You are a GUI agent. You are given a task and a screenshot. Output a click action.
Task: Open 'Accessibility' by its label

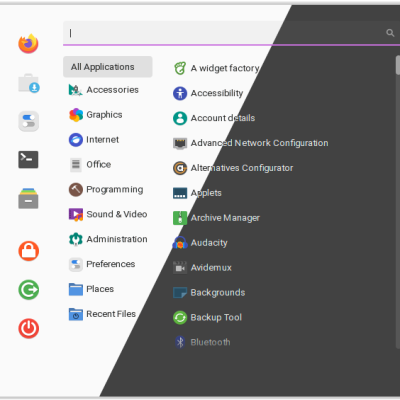217,93
